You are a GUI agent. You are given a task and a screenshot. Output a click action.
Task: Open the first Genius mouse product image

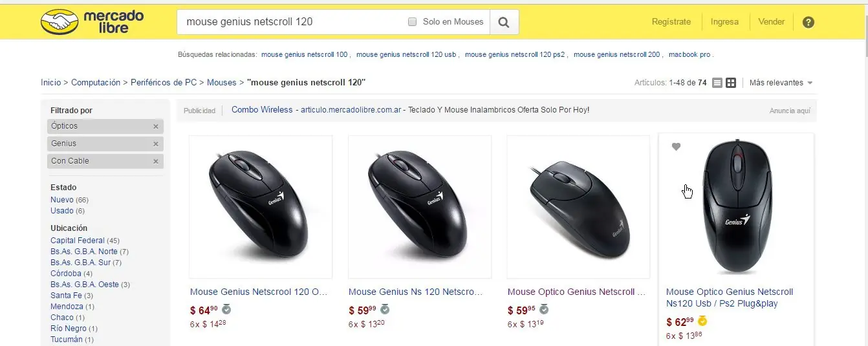pos(261,206)
